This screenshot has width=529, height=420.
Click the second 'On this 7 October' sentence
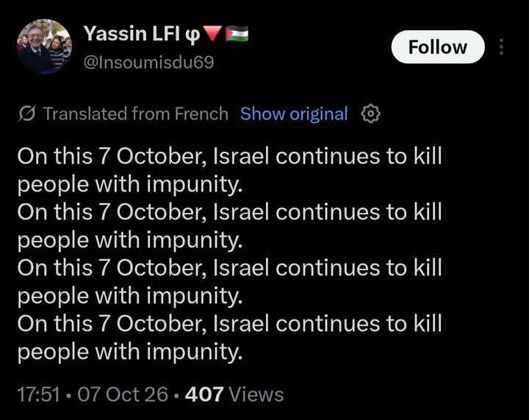coord(230,226)
